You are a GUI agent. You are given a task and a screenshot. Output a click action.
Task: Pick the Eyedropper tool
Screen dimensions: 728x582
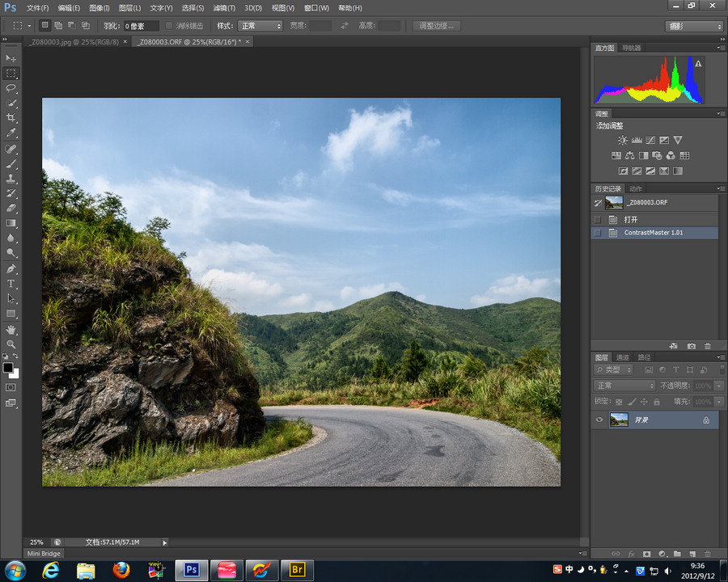click(11, 133)
